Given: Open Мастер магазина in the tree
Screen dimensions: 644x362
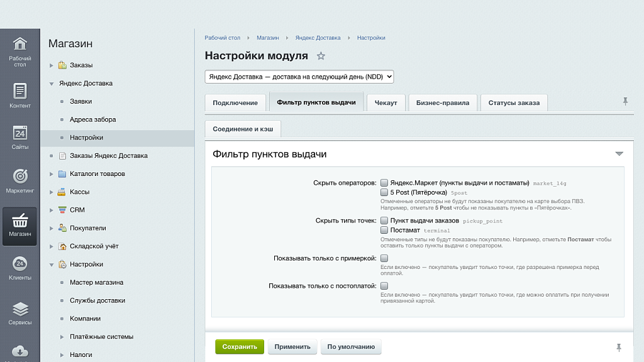Looking at the screenshot, I should click(x=96, y=282).
